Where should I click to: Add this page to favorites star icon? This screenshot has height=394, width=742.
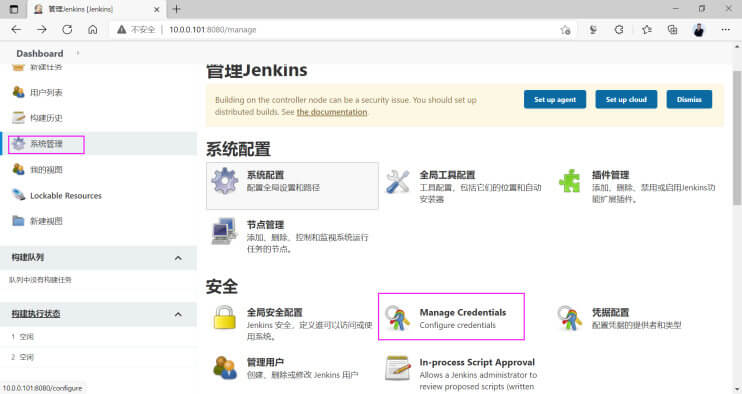coord(565,30)
